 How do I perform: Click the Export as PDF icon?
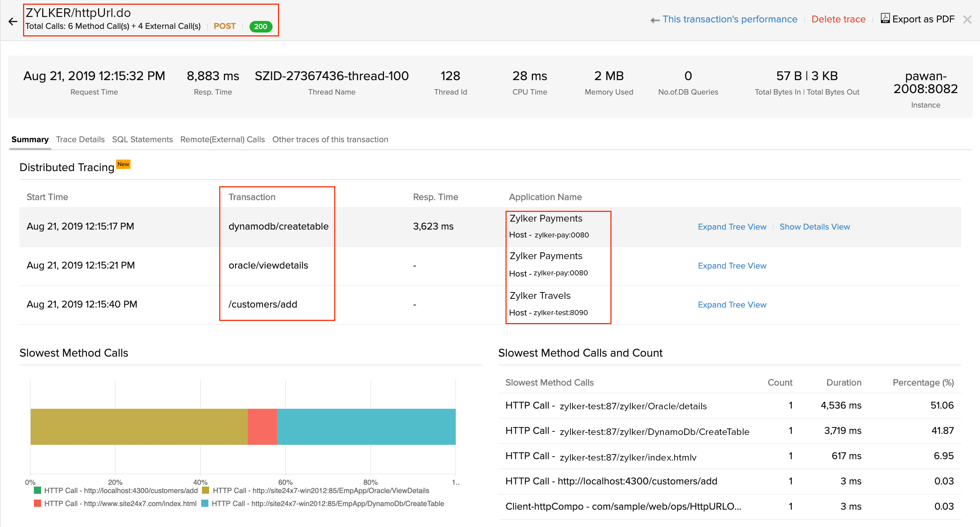click(885, 18)
